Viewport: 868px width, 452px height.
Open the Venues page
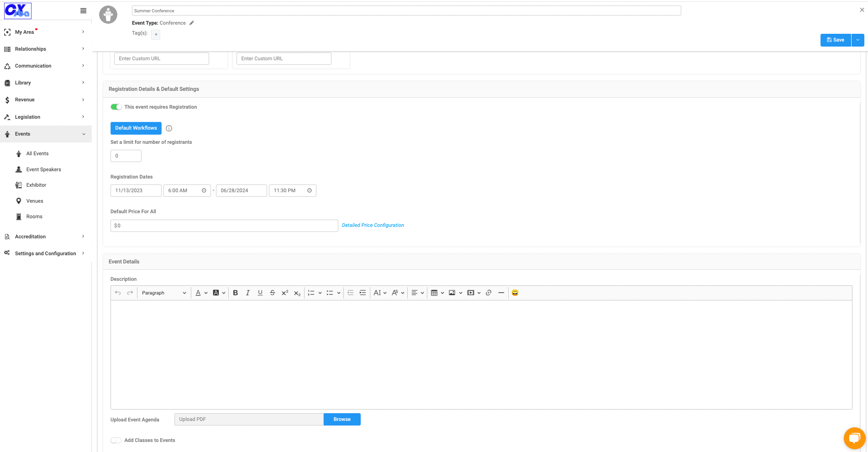pos(35,201)
